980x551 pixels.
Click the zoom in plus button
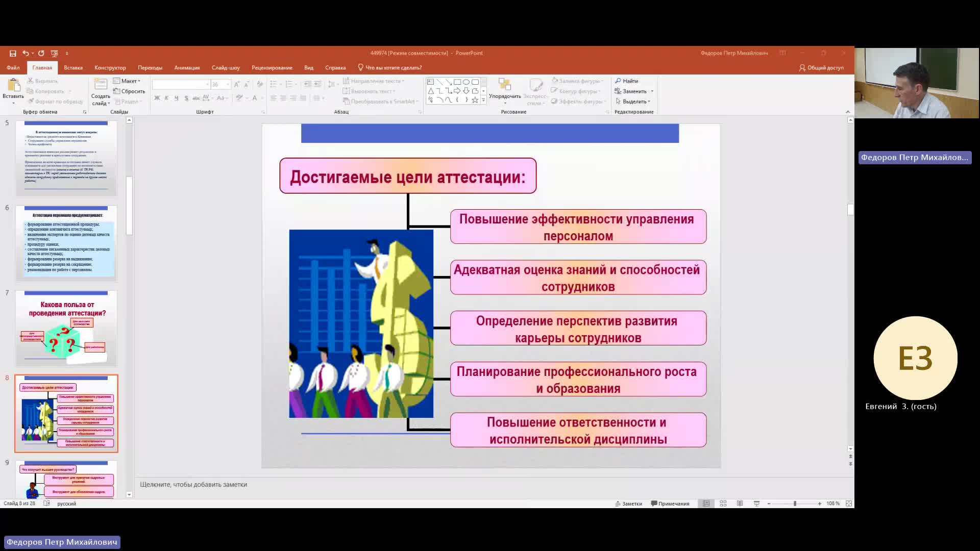[x=820, y=504]
